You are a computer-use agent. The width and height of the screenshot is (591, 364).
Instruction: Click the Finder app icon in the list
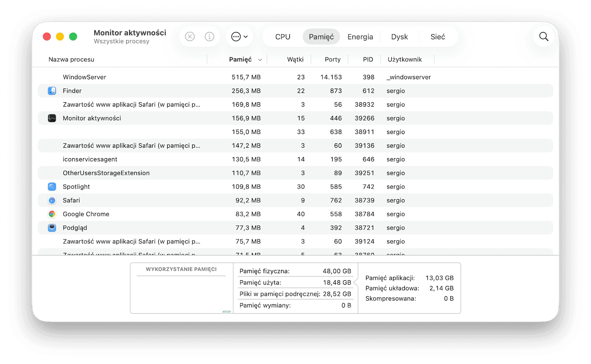(52, 91)
